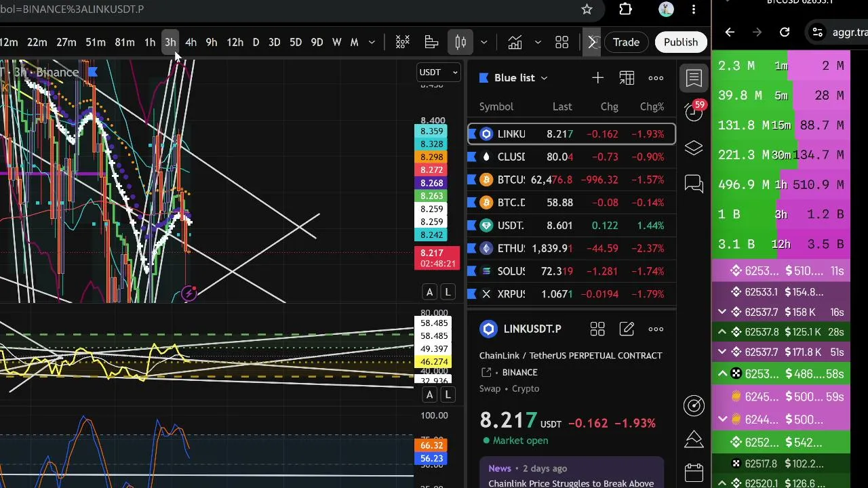
Task: Select the BTCU row in the watchlist
Action: (x=572, y=180)
